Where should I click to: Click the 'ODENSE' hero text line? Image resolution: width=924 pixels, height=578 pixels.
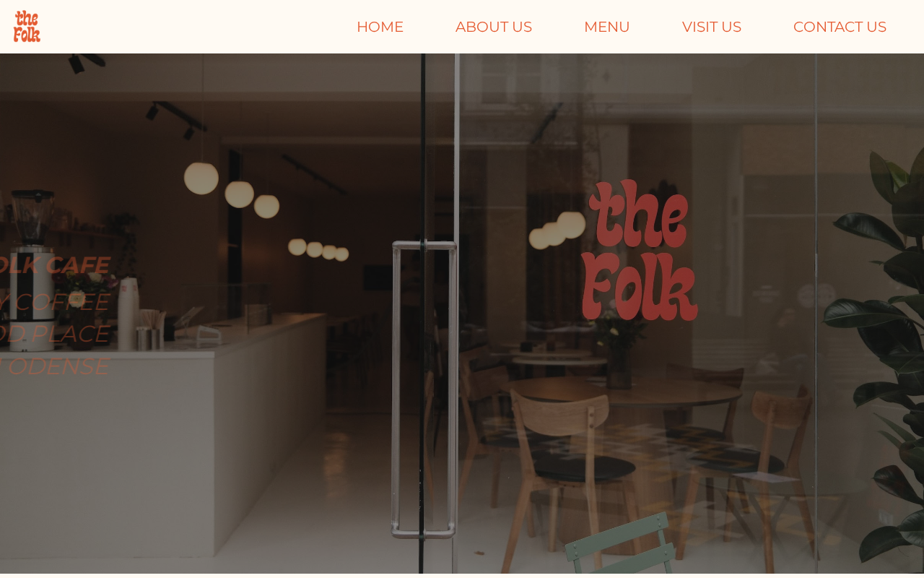[54, 366]
